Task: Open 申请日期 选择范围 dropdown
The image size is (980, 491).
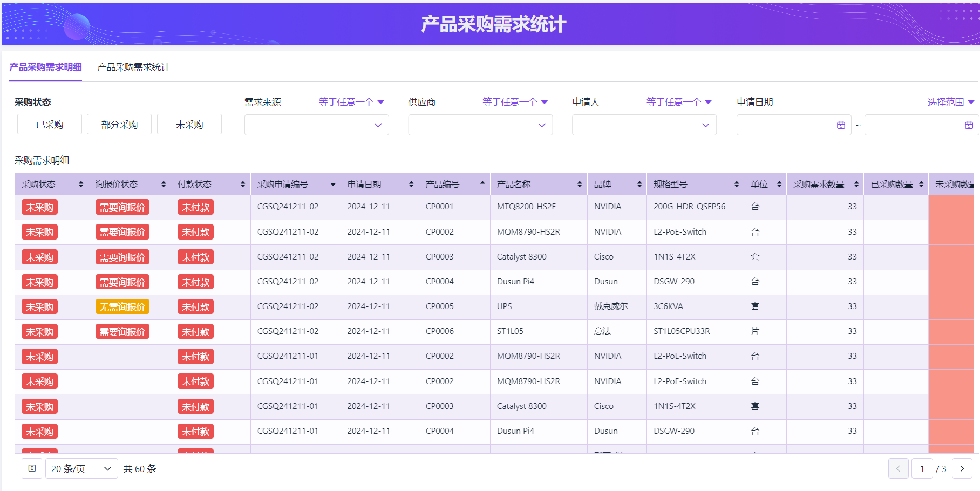Action: [951, 102]
